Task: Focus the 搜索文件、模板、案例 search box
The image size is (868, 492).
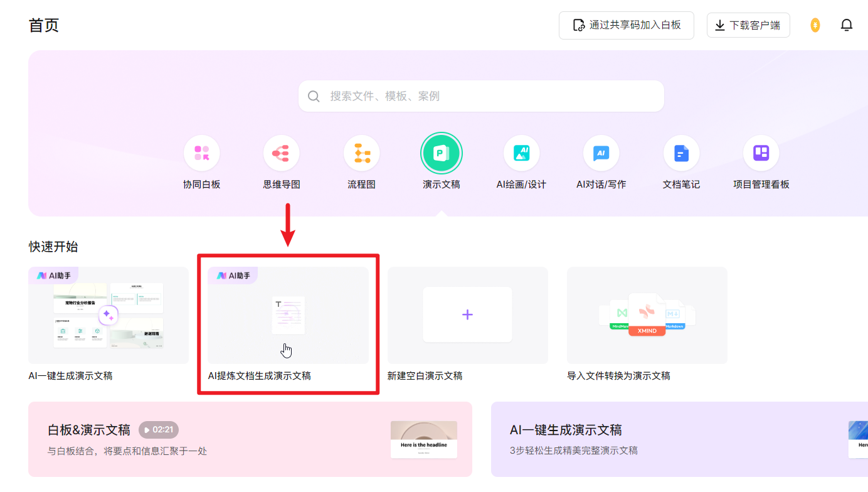Action: point(481,96)
